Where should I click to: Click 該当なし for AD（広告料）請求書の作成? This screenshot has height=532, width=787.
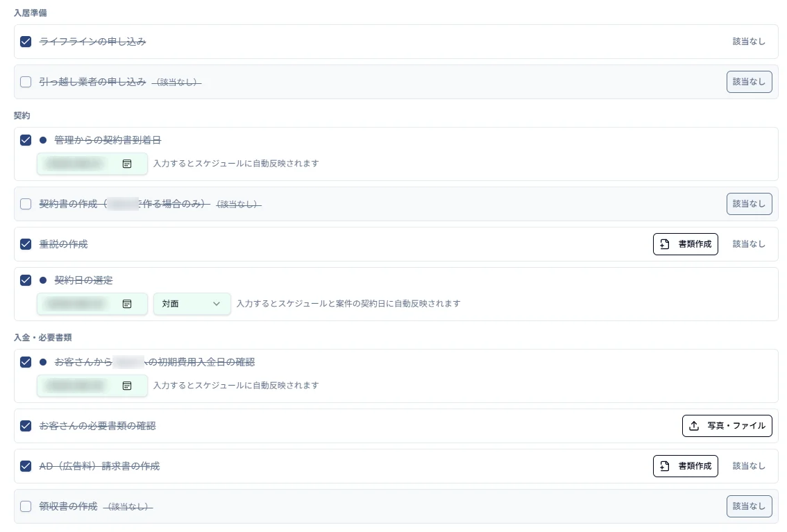click(x=749, y=466)
